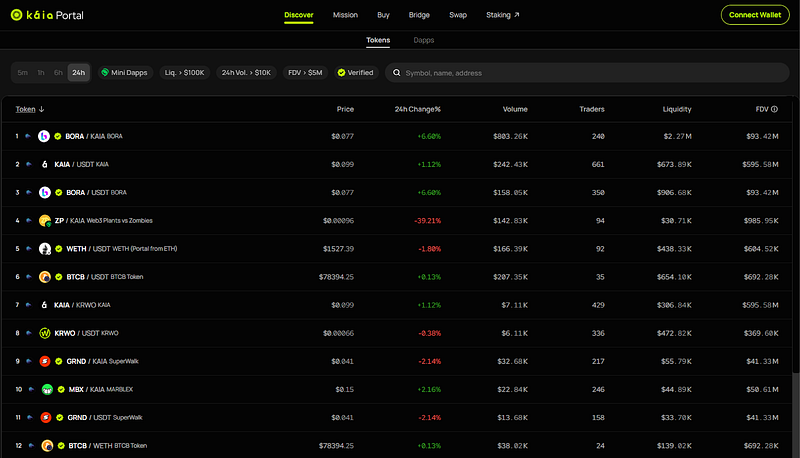Click the symbol, name, address search field
Viewport: 800px width, 458px height.
[x=587, y=73]
